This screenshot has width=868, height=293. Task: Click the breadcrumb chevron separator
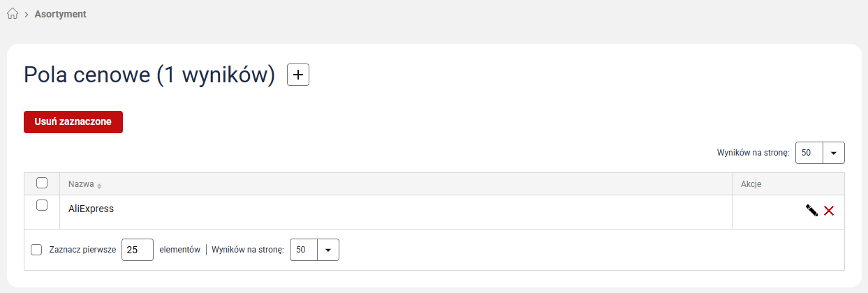pos(26,14)
